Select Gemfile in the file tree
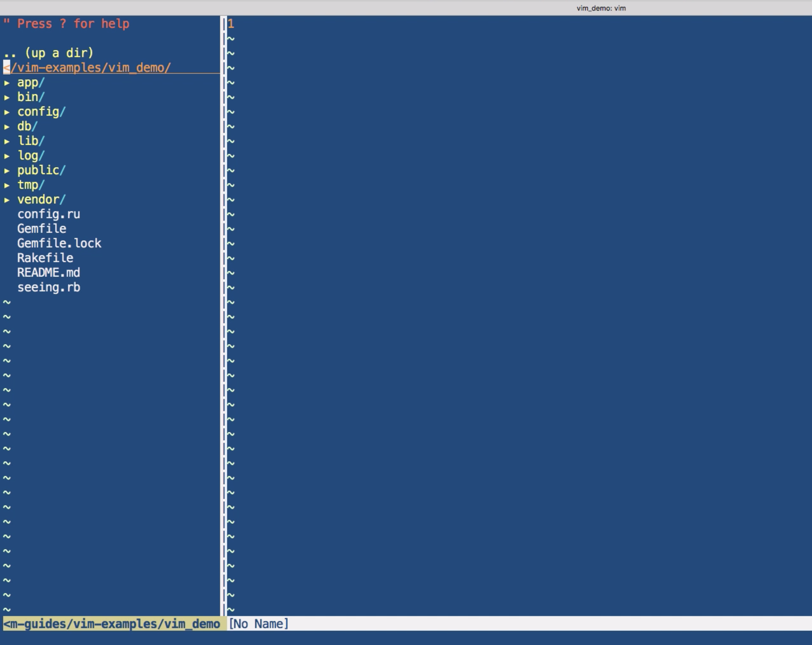 point(42,229)
